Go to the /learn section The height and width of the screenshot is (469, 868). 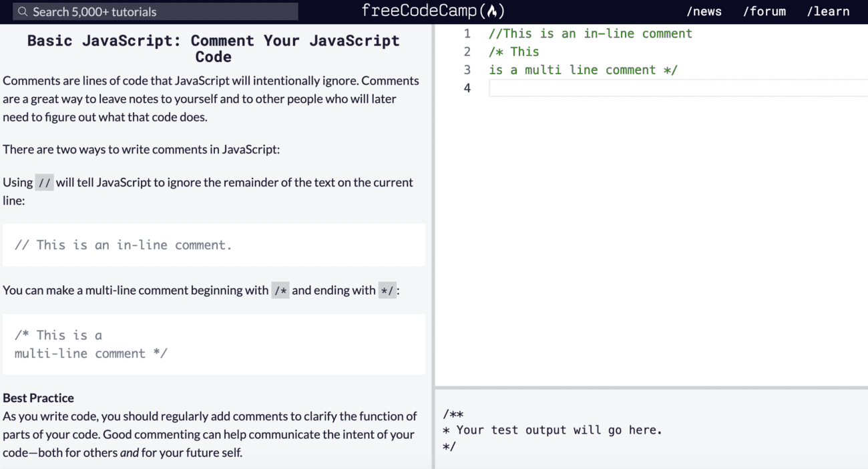click(828, 11)
